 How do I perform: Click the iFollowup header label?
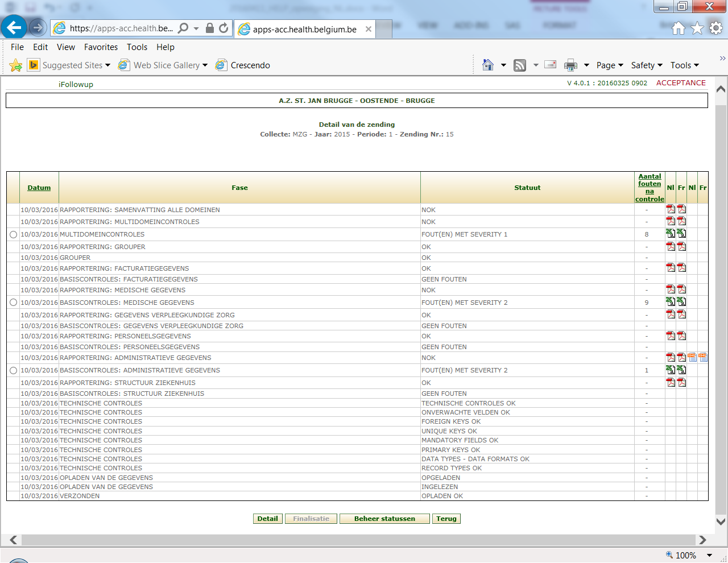coord(76,84)
